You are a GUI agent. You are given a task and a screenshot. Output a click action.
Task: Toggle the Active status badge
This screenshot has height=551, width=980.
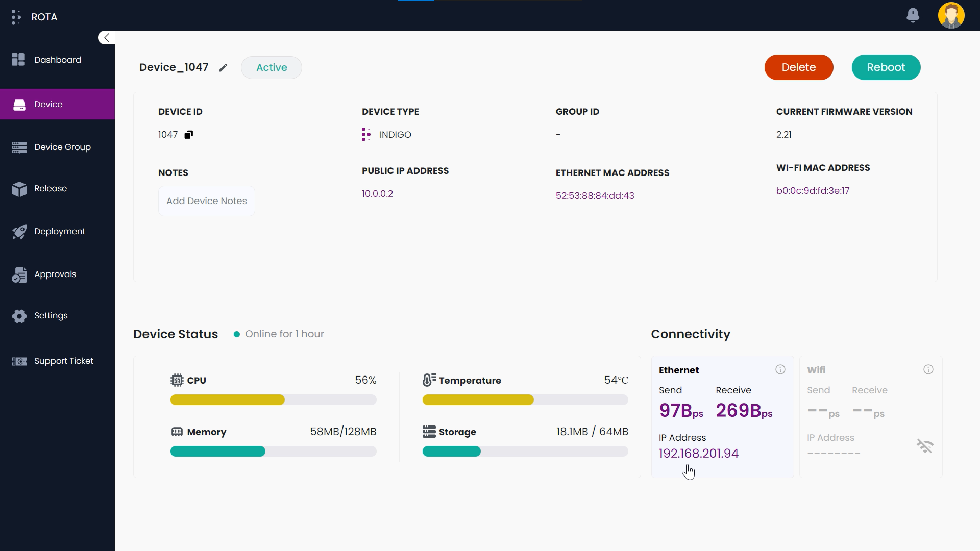[272, 67]
